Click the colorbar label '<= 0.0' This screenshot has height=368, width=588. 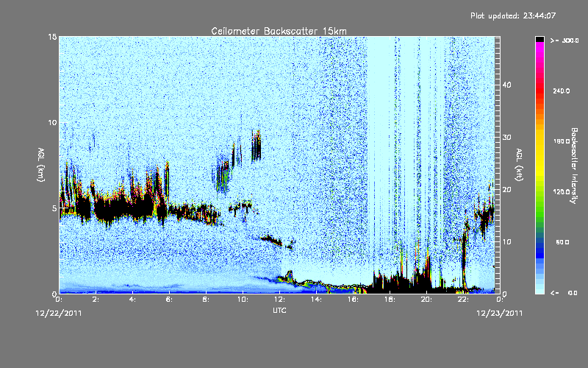tap(564, 292)
